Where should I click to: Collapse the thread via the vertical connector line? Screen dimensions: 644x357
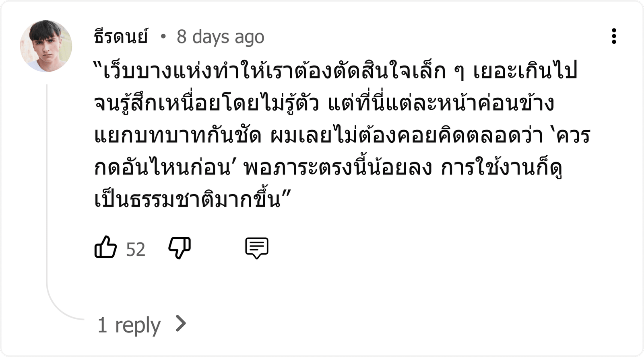(x=47, y=181)
